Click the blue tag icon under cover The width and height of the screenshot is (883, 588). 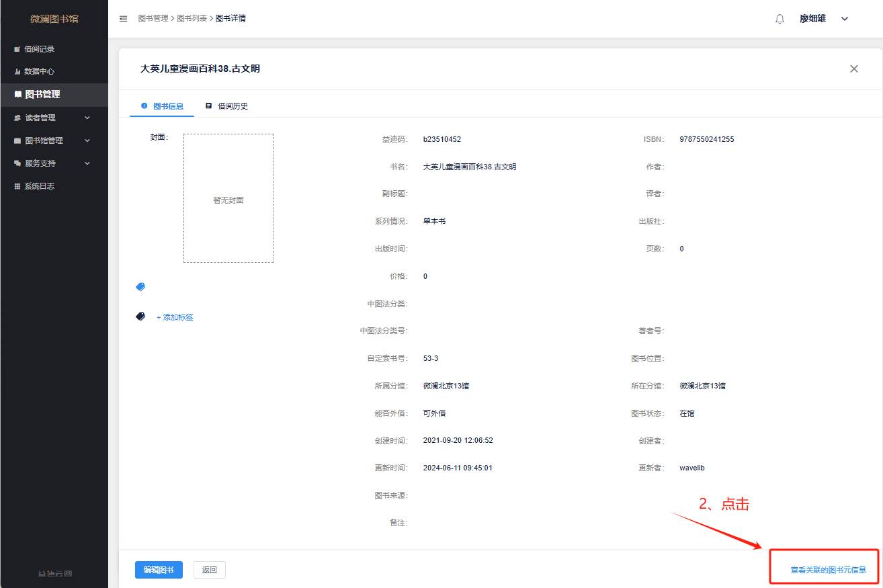point(140,286)
